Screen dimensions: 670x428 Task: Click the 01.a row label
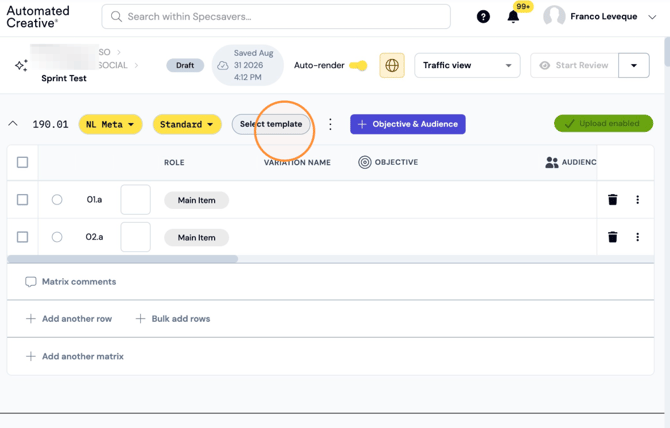[94, 199]
